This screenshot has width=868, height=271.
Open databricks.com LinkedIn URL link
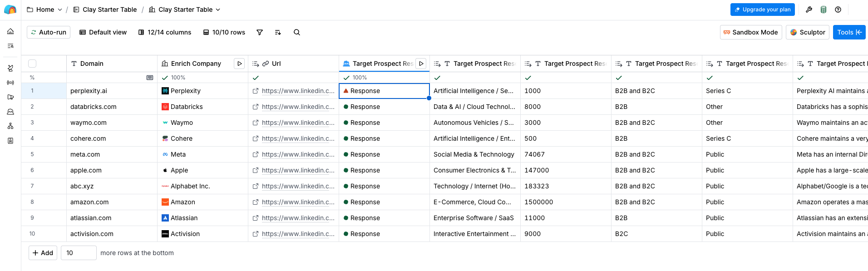[298, 107]
